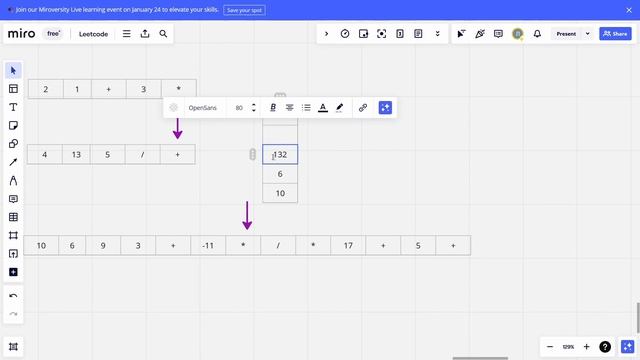Open the voting sticker tool
640x360 pixels.
(363, 34)
